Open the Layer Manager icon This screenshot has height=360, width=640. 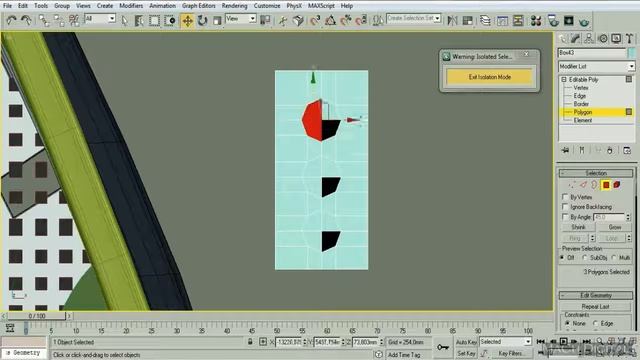pos(485,20)
